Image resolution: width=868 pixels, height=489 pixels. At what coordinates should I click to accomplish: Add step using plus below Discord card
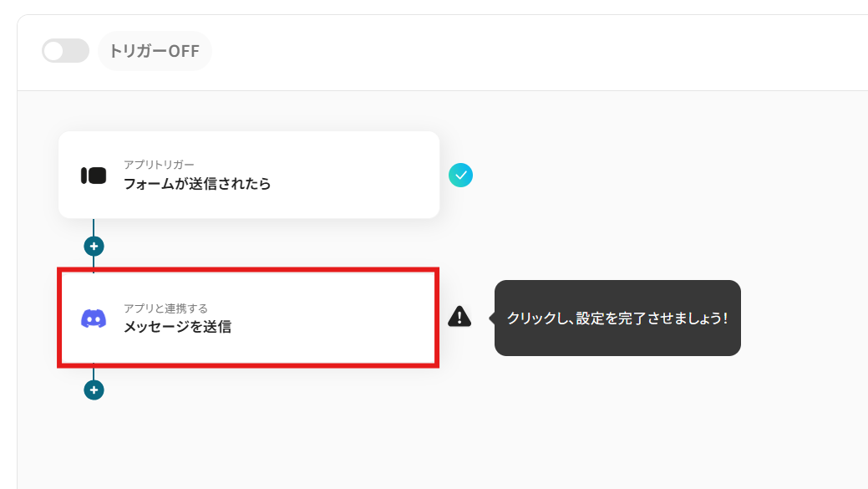pos(94,390)
